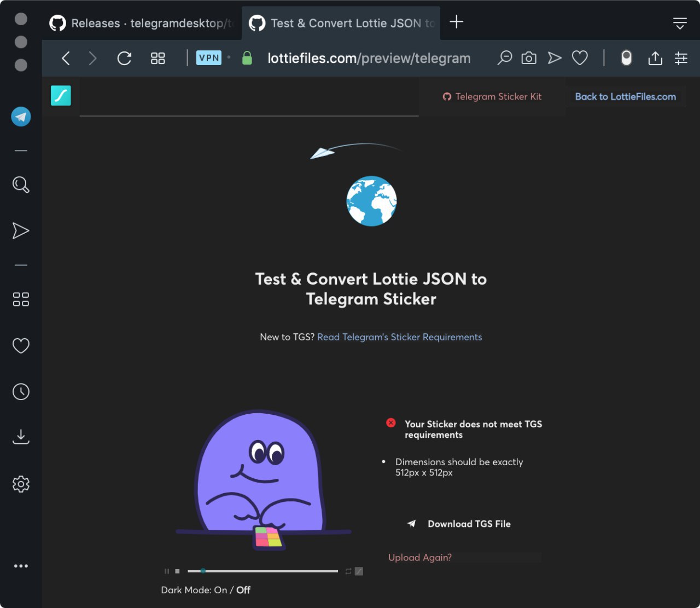Send page to My Flow from toolbar
Image resolution: width=700 pixels, height=608 pixels.
click(555, 57)
